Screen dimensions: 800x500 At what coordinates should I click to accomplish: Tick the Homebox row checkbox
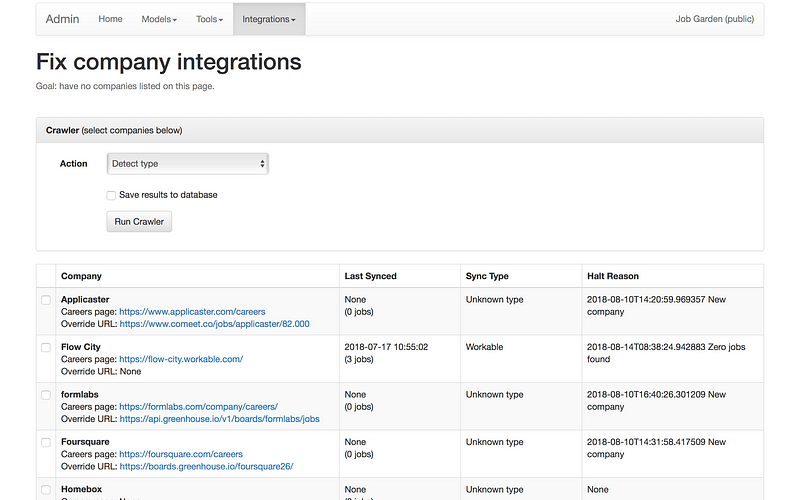(46, 490)
